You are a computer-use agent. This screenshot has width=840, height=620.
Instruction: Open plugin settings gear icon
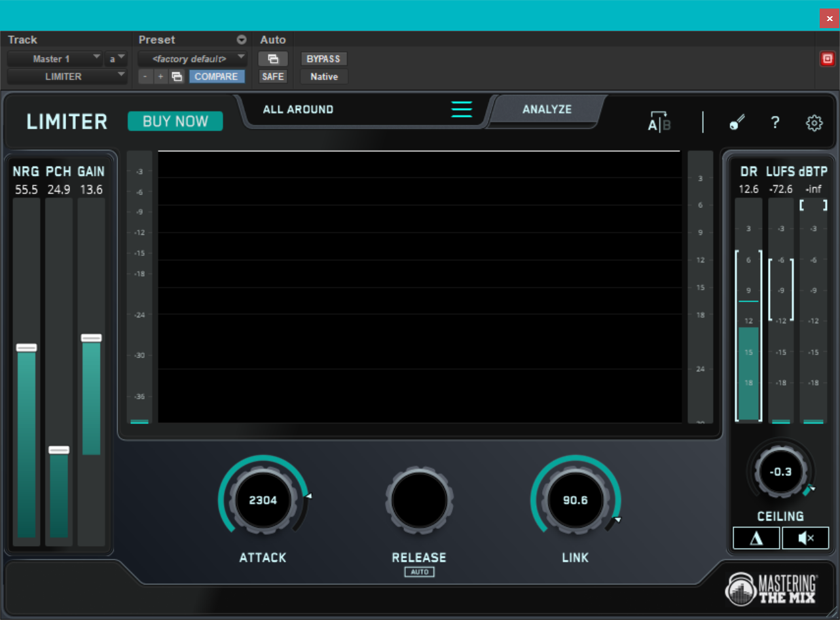[814, 122]
